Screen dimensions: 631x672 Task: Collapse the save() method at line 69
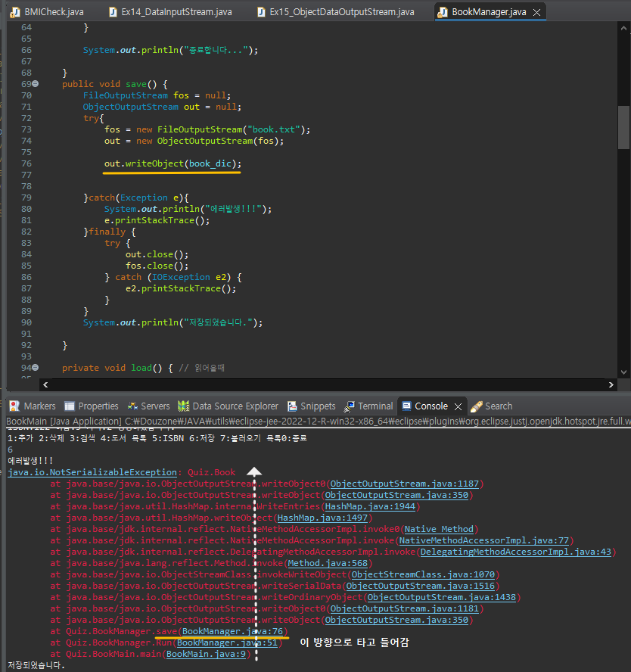click(36, 83)
